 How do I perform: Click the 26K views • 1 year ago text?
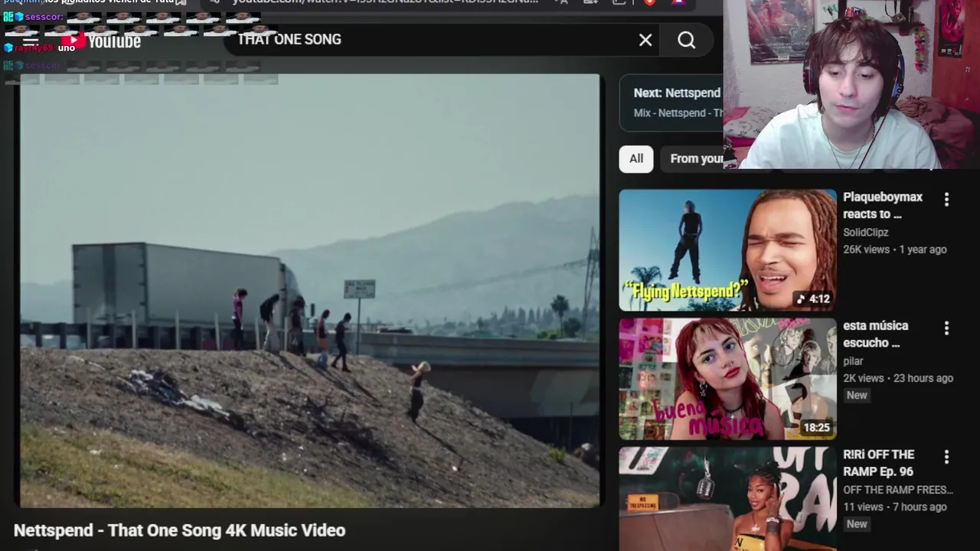pos(895,249)
